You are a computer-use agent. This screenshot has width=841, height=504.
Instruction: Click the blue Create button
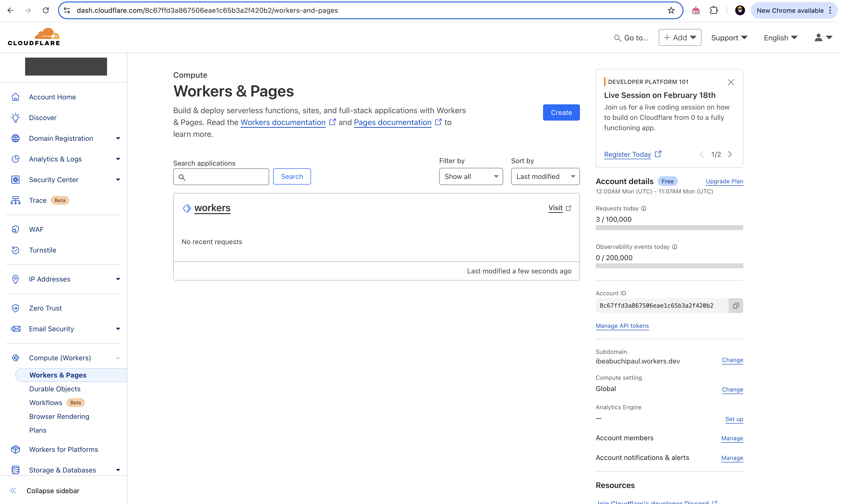click(x=561, y=112)
